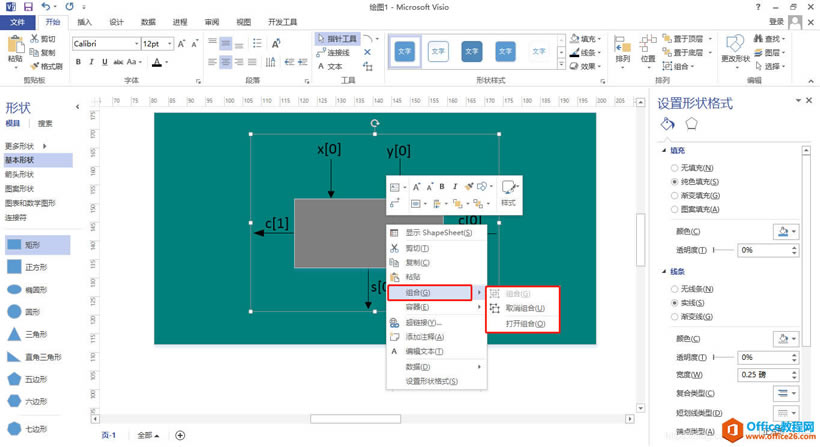Adjust the line transparency slider
Viewport: 820px width, 447px height.
click(724, 358)
